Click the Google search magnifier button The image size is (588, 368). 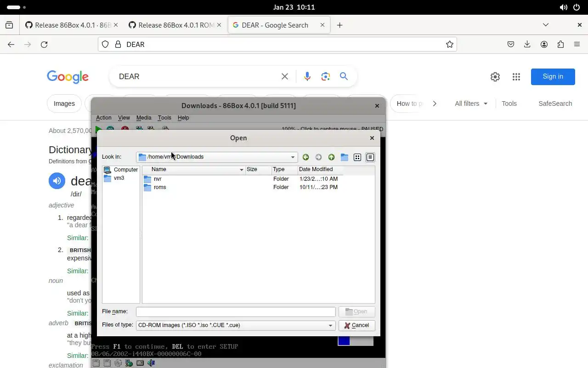pyautogui.click(x=344, y=76)
